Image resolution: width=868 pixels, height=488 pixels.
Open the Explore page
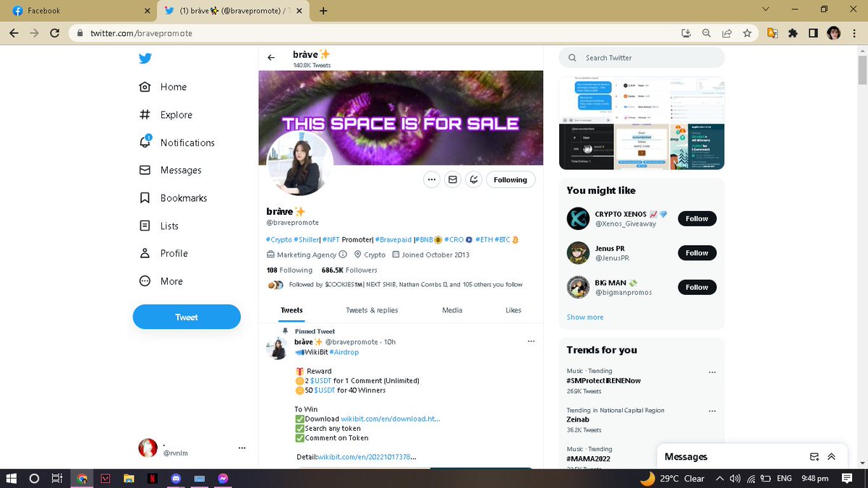tap(166, 114)
